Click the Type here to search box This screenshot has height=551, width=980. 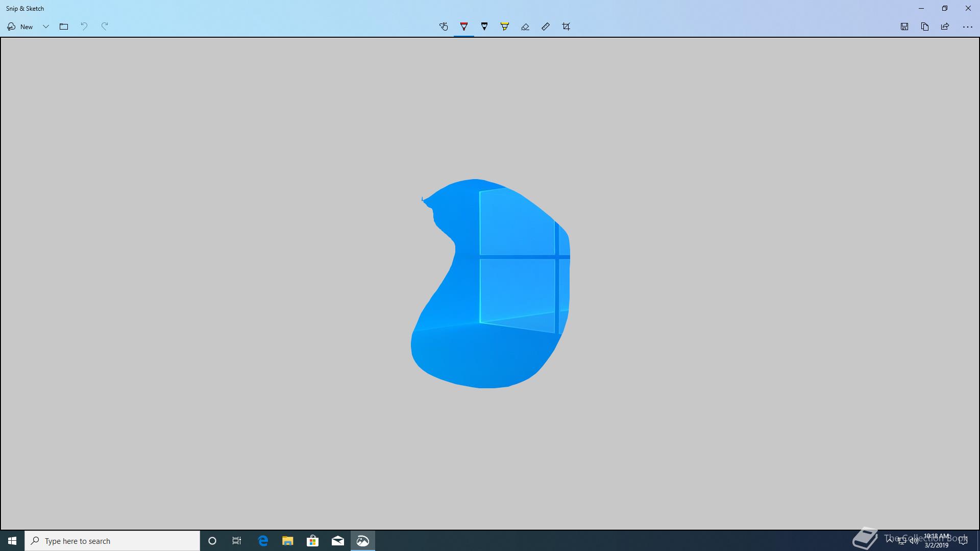[112, 541]
